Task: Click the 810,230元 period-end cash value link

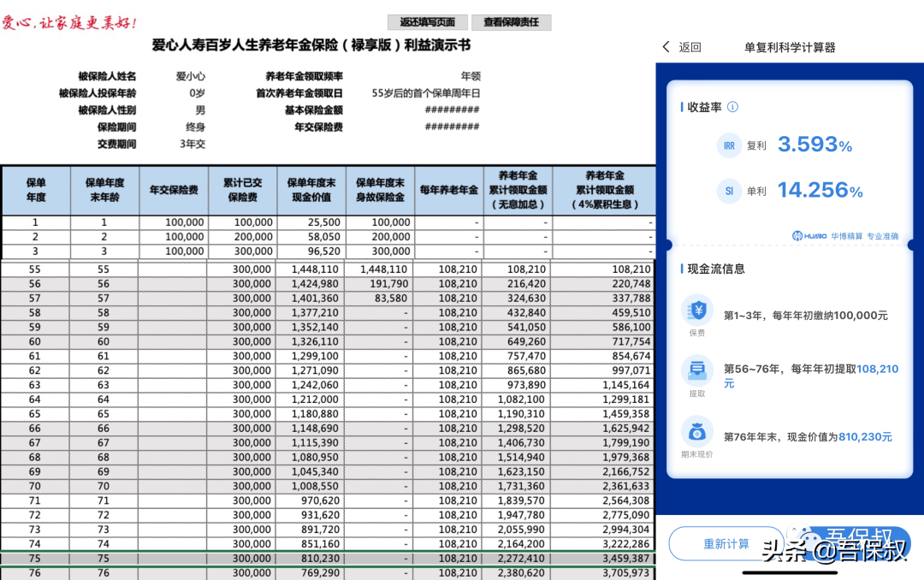Action: (x=865, y=437)
